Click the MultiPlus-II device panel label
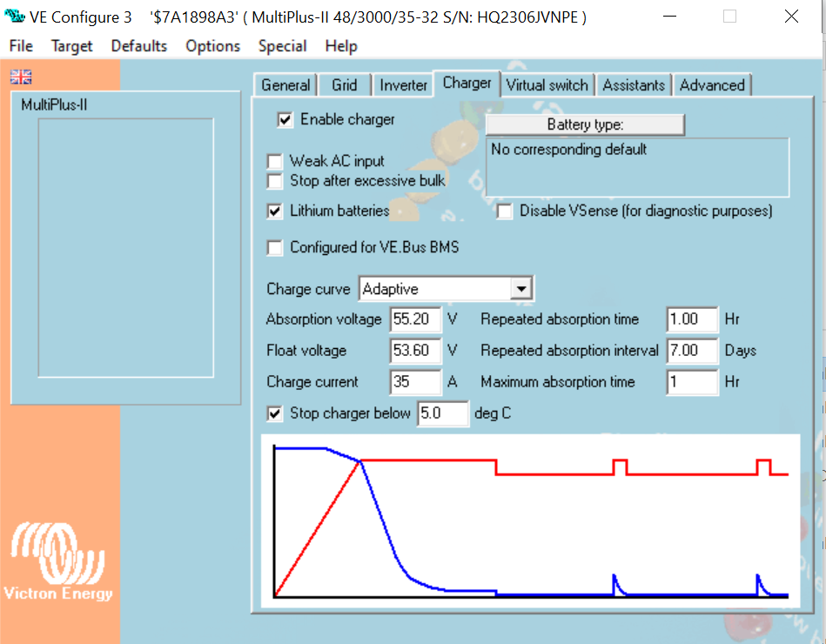Viewport: 826px width, 644px height. (54, 104)
